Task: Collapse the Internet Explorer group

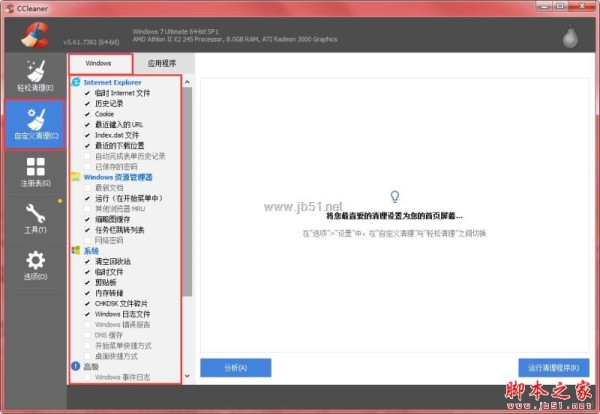Action: click(112, 81)
